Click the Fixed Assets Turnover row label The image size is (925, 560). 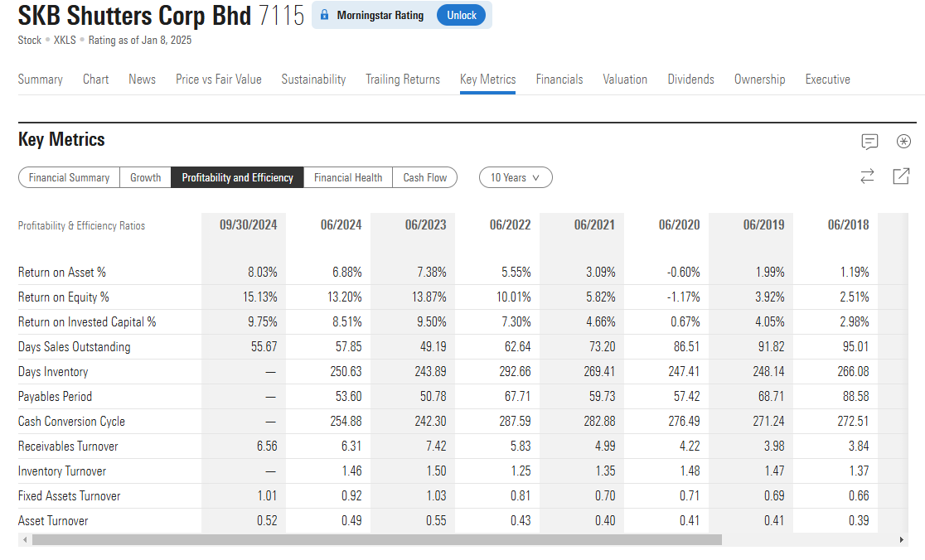69,495
